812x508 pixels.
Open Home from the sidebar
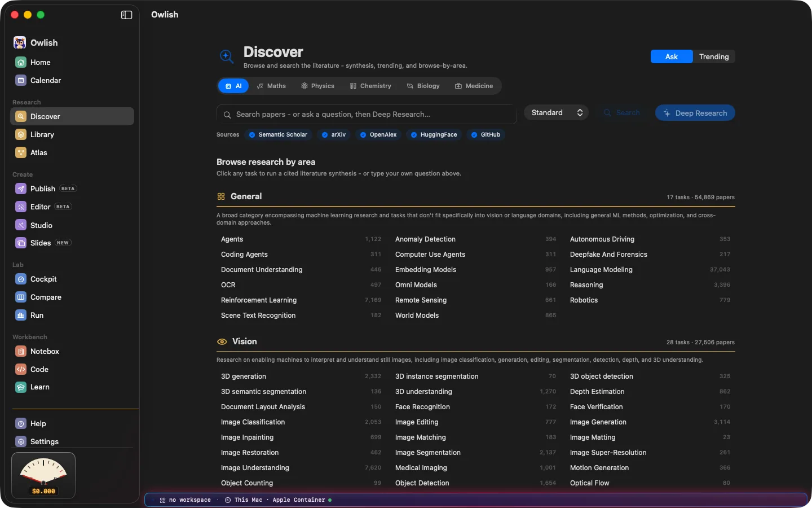(x=72, y=62)
